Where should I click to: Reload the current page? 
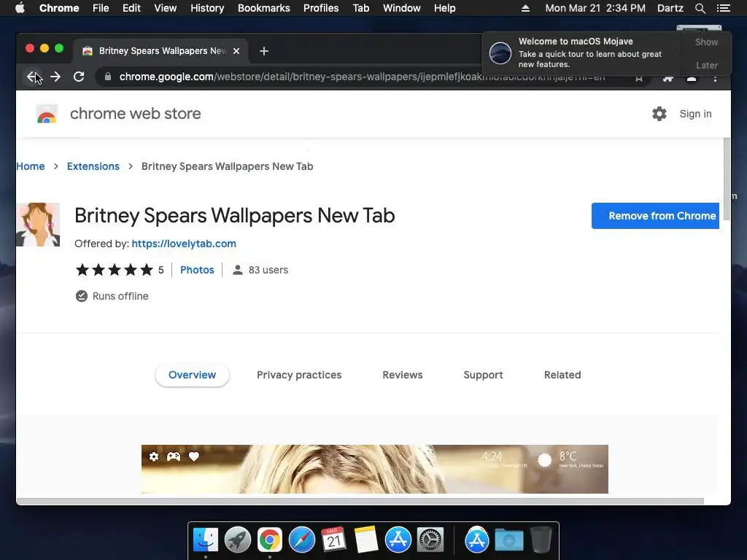(x=79, y=77)
